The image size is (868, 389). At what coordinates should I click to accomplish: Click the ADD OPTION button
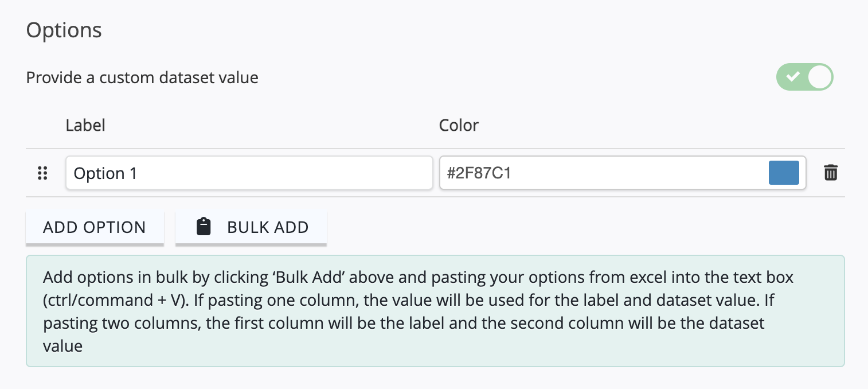point(95,227)
